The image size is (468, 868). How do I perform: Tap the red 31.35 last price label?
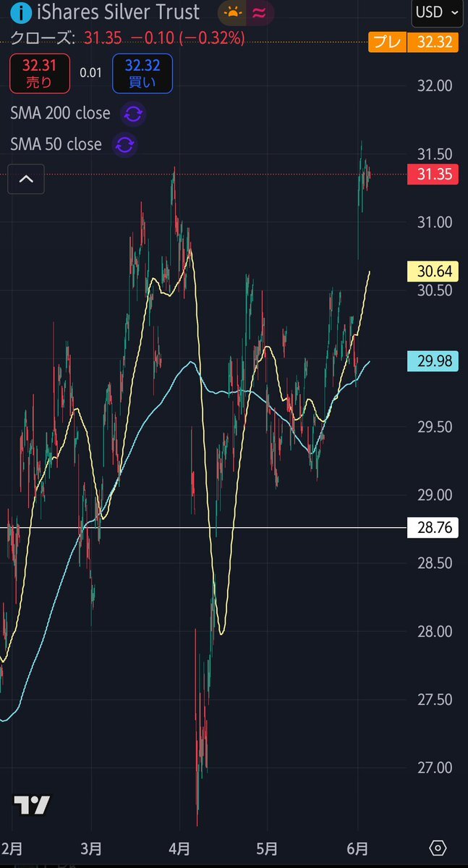pos(432,174)
